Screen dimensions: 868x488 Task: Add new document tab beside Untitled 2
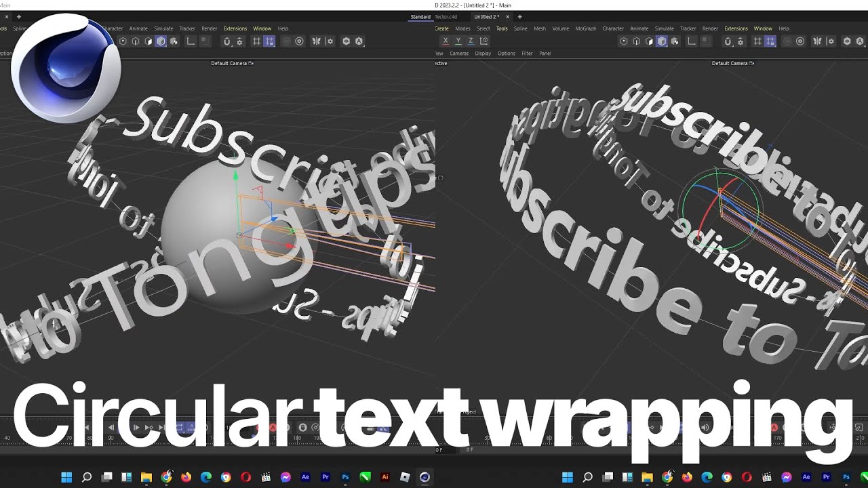point(519,17)
